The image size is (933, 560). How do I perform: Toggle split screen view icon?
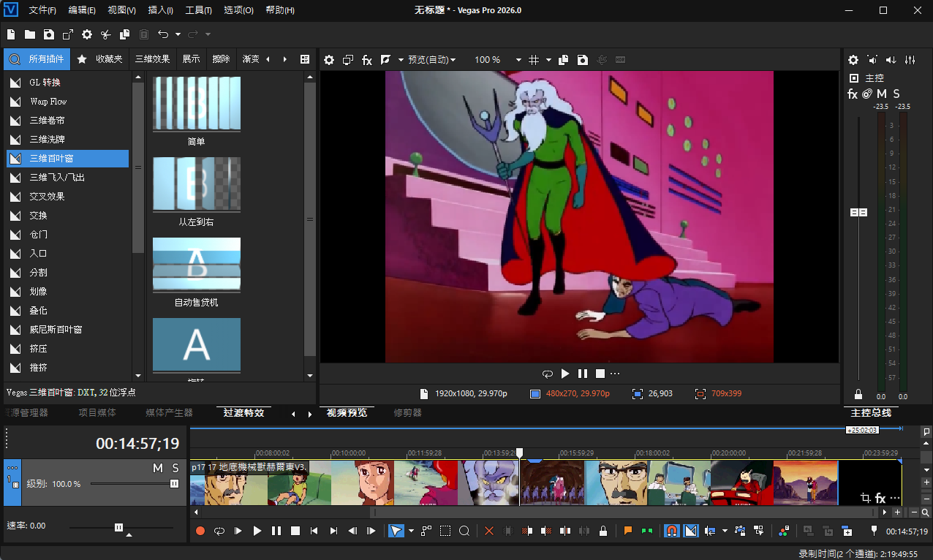[x=386, y=60]
